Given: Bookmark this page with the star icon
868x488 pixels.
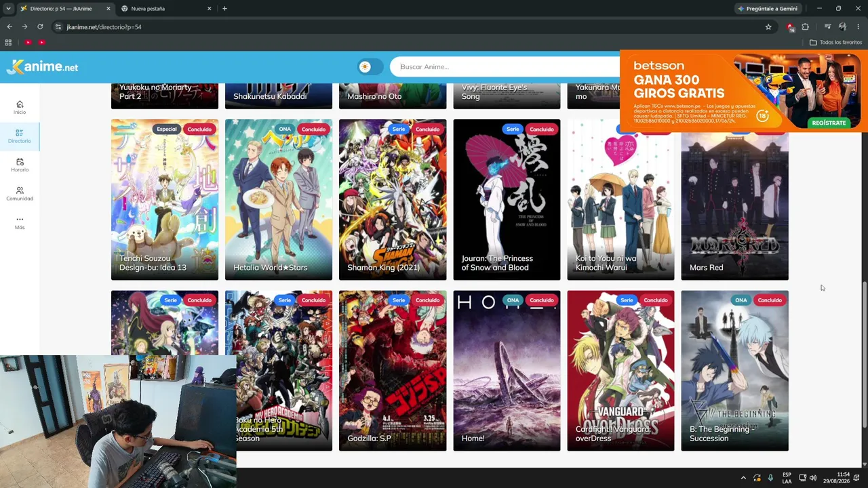Looking at the screenshot, I should 768,27.
